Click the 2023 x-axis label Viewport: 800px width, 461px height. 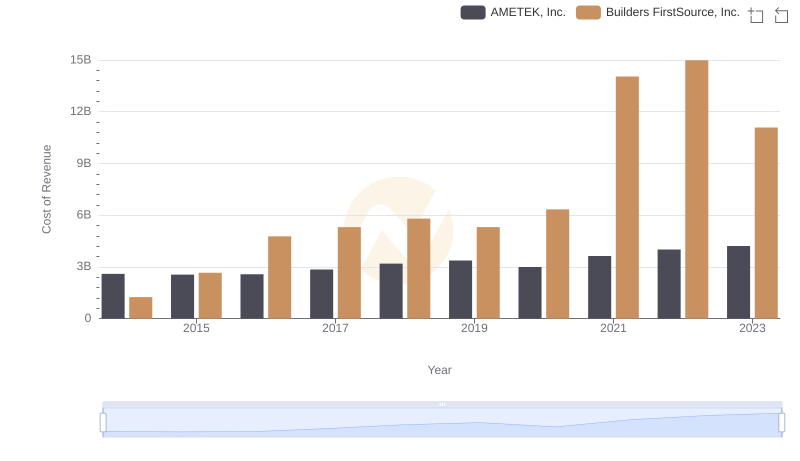pos(752,328)
